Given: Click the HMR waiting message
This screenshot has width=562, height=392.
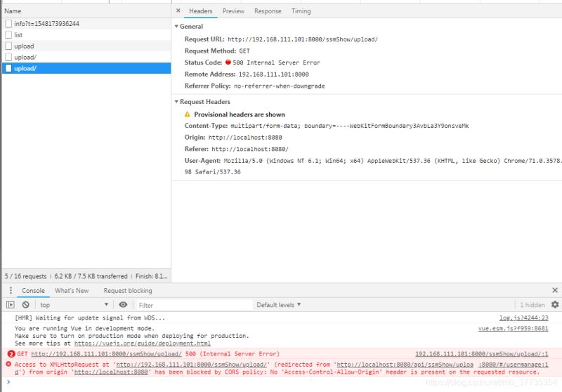Looking at the screenshot, I should pos(90,318).
